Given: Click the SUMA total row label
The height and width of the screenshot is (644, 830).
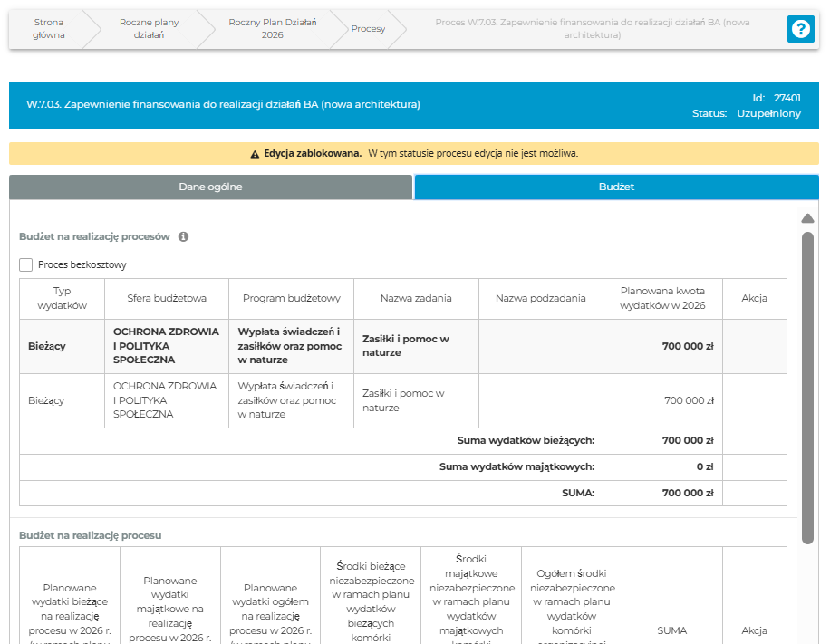Looking at the screenshot, I should [577, 493].
